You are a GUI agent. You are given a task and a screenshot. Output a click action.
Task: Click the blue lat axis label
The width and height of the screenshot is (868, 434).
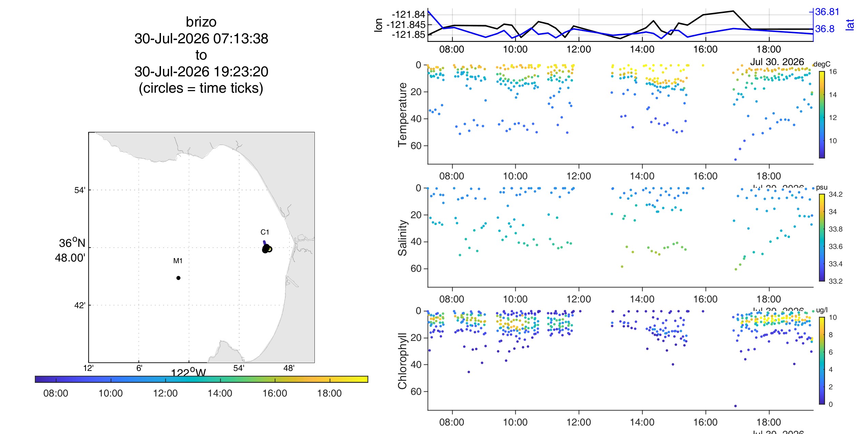click(850, 25)
